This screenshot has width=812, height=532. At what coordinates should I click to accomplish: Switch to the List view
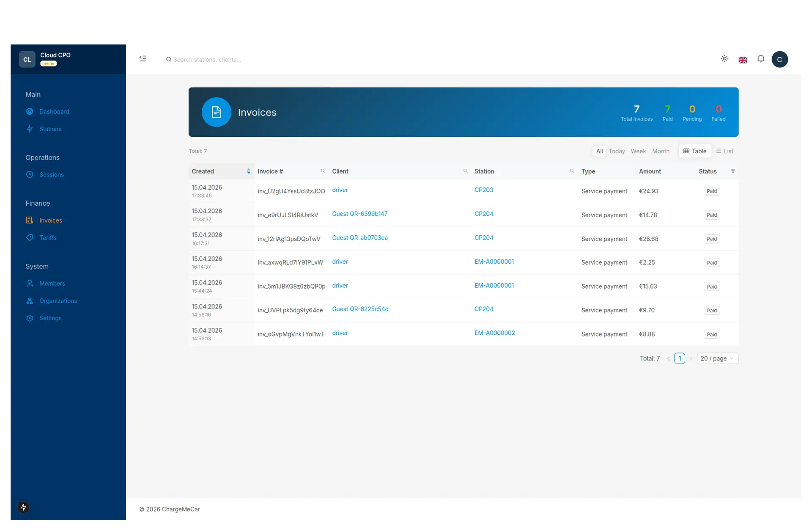[x=724, y=151]
